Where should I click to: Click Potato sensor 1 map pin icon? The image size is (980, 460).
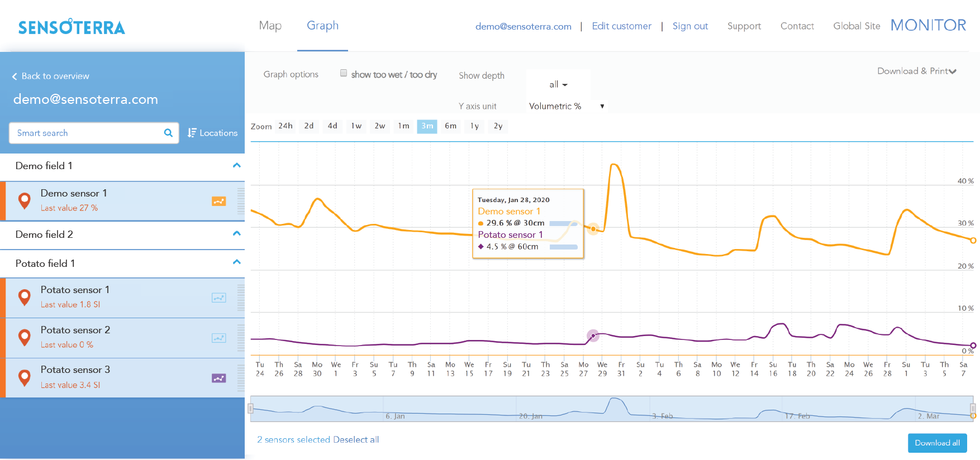[x=24, y=297]
